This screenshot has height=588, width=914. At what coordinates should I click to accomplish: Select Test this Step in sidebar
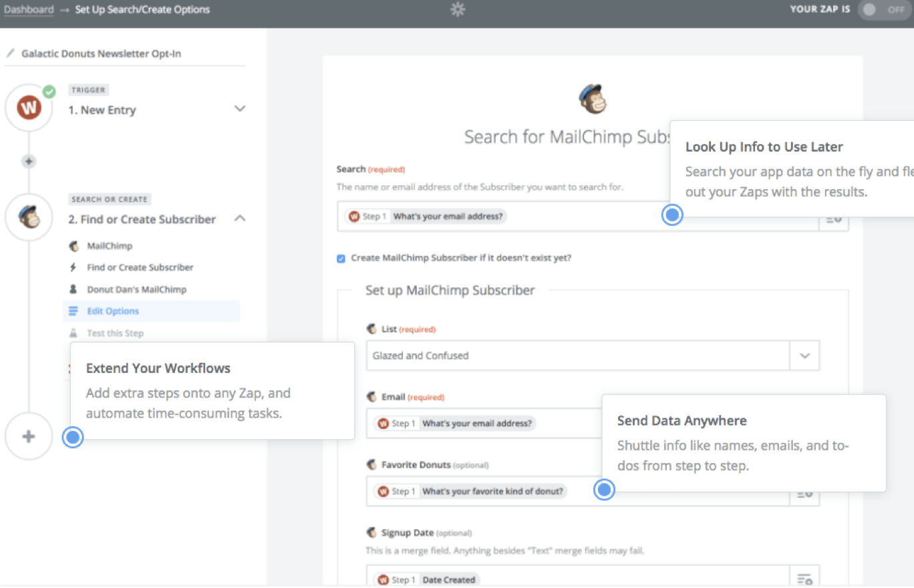click(115, 333)
